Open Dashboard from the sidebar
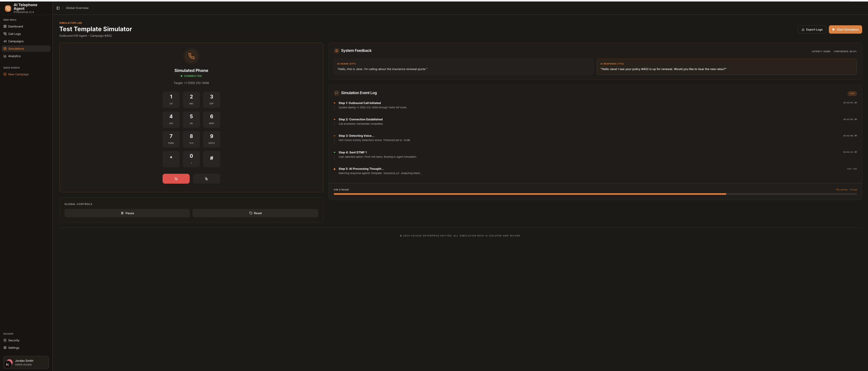Image resolution: width=868 pixels, height=371 pixels. point(15,26)
